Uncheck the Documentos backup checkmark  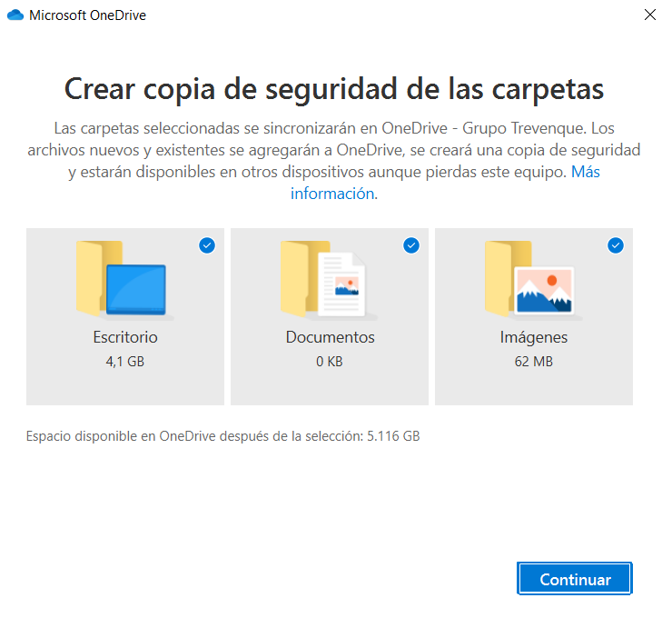point(411,245)
